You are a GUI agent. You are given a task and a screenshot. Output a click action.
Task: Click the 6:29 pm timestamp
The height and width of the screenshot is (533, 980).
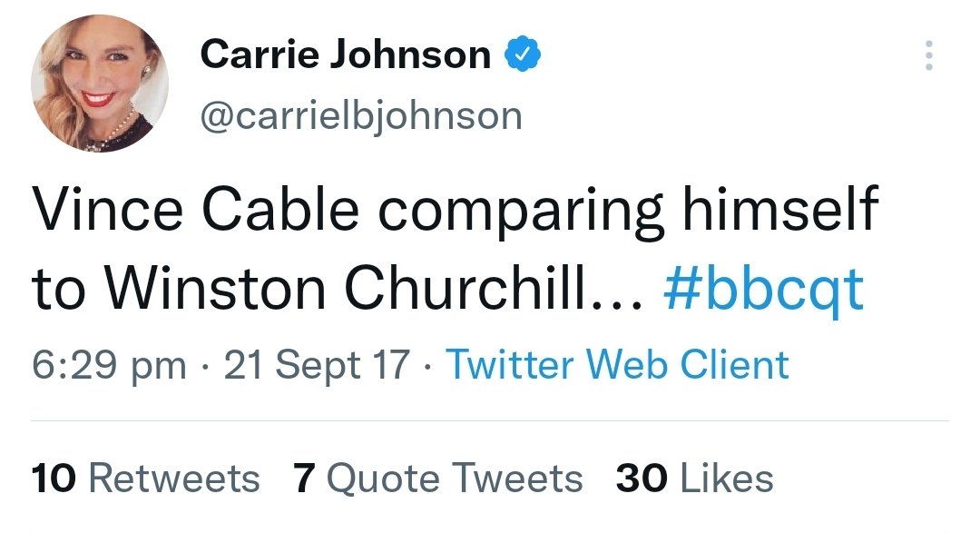click(110, 365)
